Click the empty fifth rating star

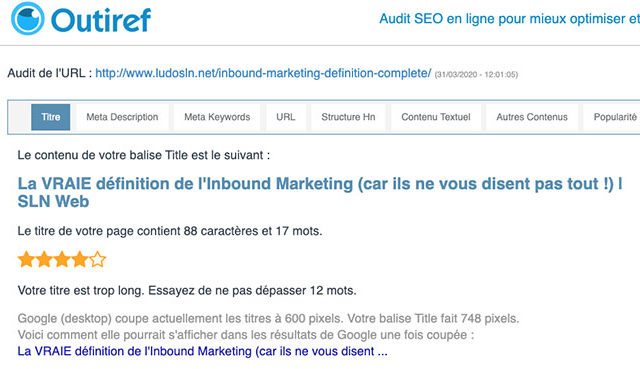click(x=98, y=260)
